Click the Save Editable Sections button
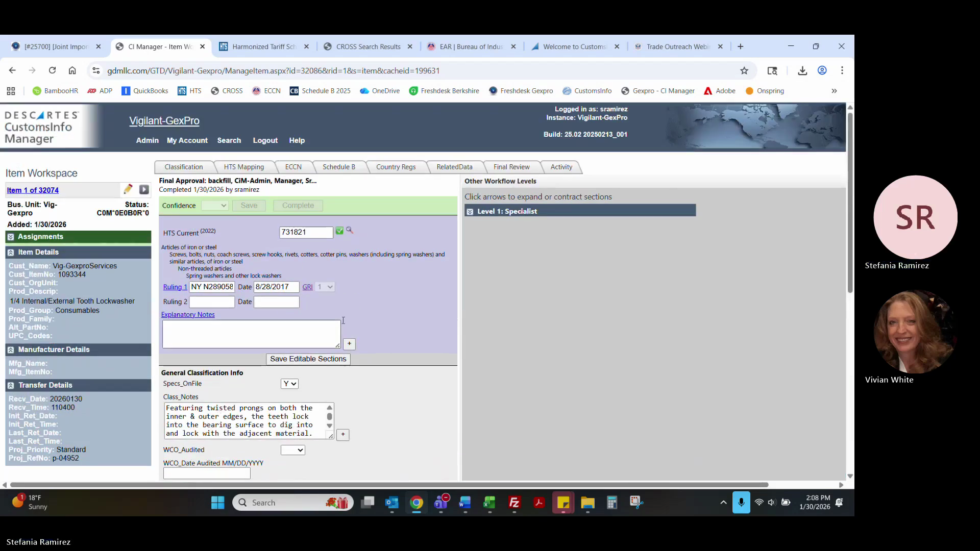This screenshot has width=980, height=551. pos(308,359)
